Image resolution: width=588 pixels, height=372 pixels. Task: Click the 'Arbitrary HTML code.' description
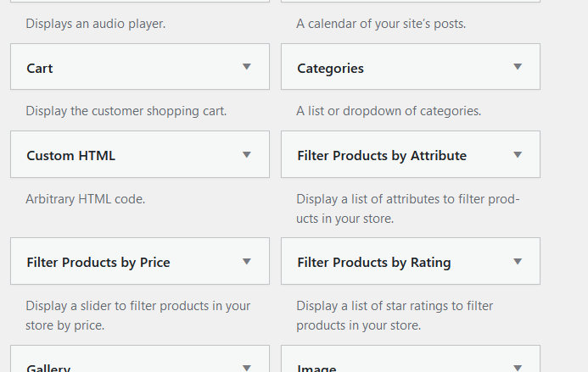pyautogui.click(x=86, y=199)
